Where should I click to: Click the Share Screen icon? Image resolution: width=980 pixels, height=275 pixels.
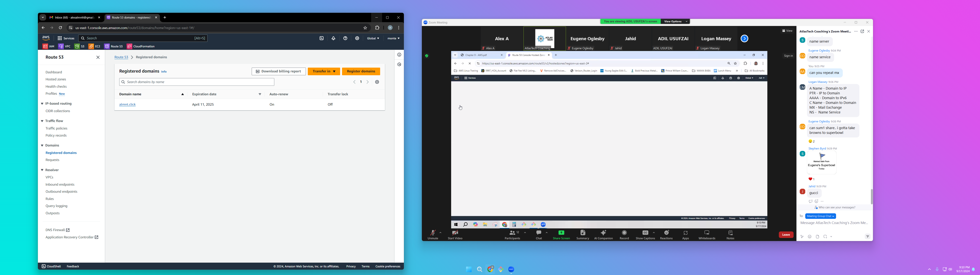coord(561,233)
